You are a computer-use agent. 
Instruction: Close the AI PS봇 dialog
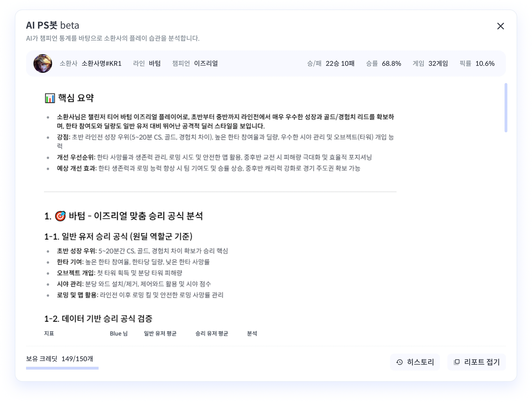[500, 26]
